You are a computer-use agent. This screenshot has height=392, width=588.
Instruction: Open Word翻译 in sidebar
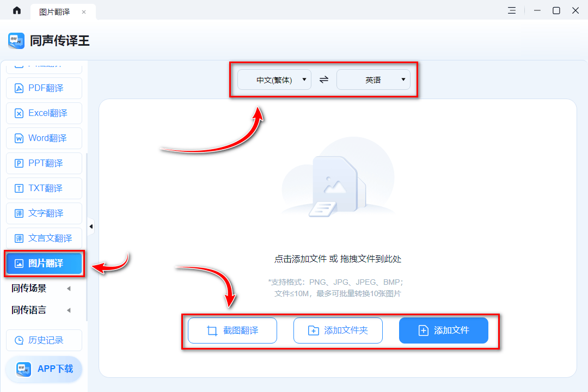point(44,138)
